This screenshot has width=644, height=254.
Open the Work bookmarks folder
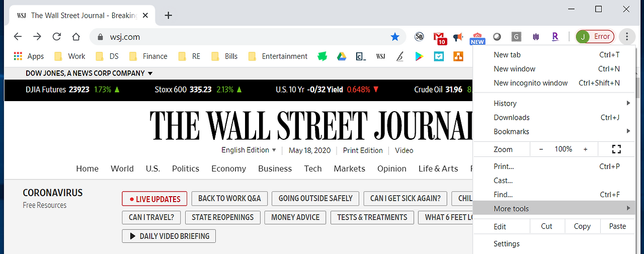coord(70,56)
